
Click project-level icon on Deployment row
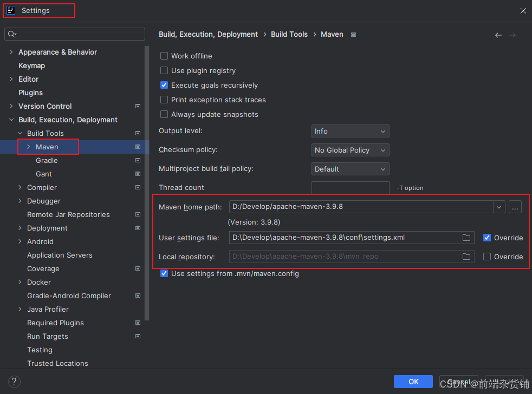tap(138, 228)
